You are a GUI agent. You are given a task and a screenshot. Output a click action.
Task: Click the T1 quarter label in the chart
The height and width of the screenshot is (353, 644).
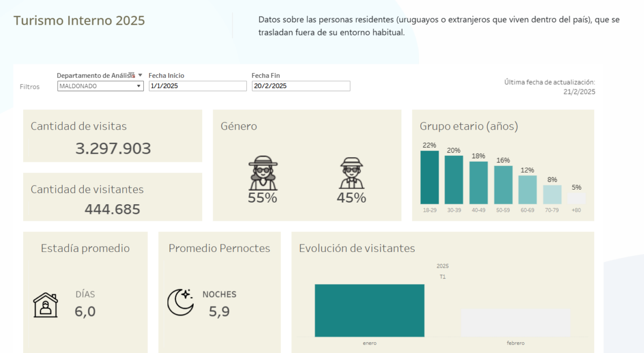443,277
